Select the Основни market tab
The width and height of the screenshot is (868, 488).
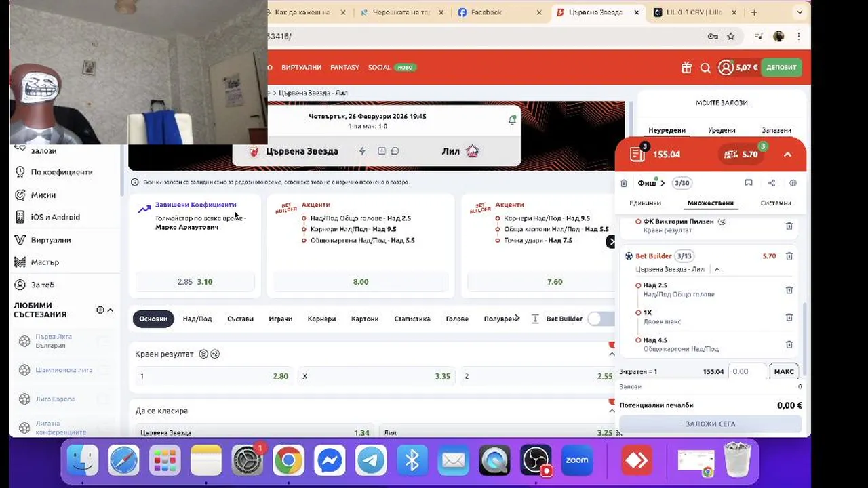[153, 319]
